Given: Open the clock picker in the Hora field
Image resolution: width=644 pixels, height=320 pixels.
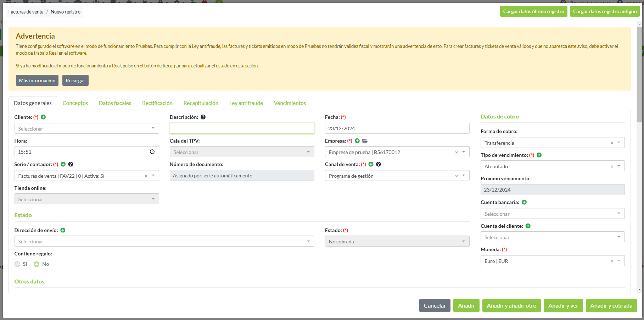Looking at the screenshot, I should click(x=152, y=152).
